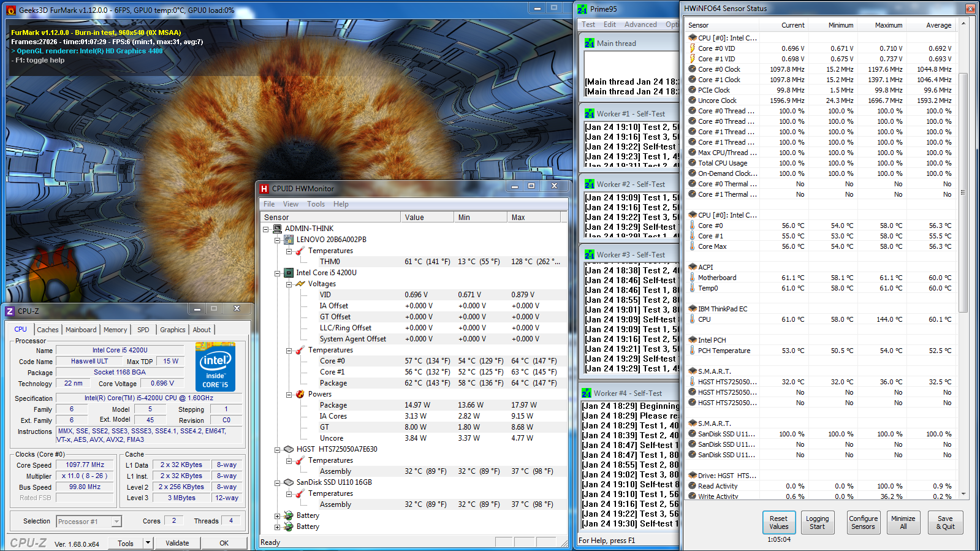
Task: Switch to the Mainboard tab in CPU-Z
Action: tap(81, 330)
